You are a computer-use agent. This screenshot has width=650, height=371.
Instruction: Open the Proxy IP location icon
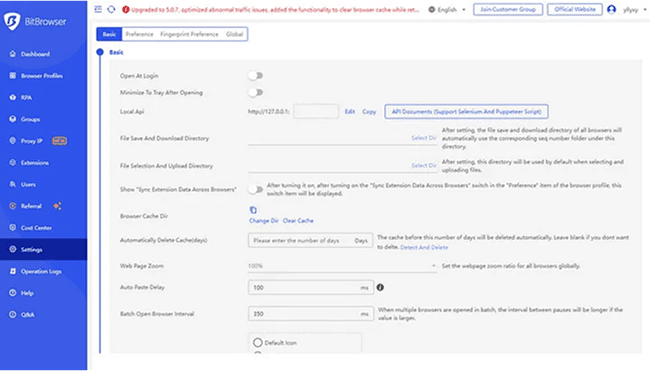click(x=12, y=141)
